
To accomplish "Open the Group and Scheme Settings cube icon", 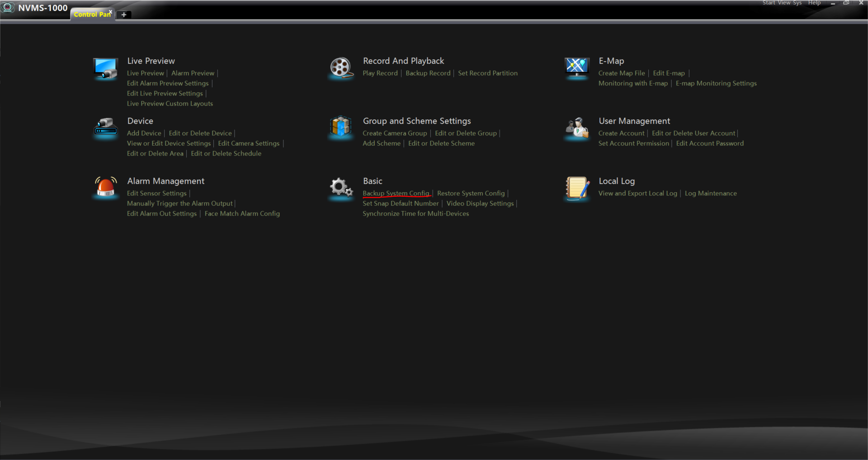I will [x=341, y=128].
